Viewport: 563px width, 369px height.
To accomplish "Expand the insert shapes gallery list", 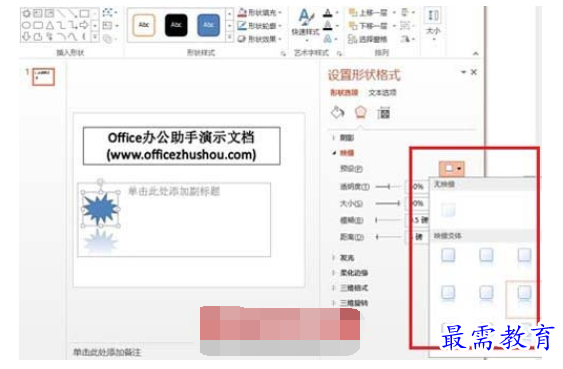I will click(x=95, y=37).
